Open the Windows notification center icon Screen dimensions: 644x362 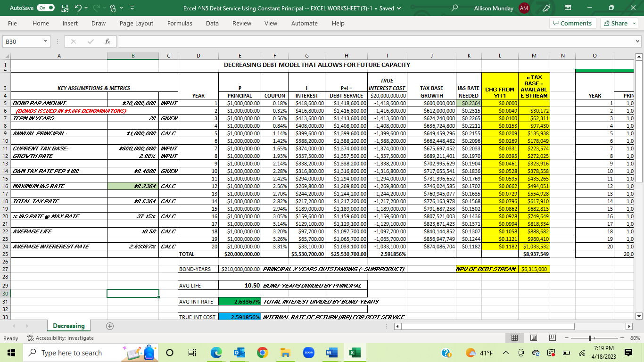tap(628, 353)
